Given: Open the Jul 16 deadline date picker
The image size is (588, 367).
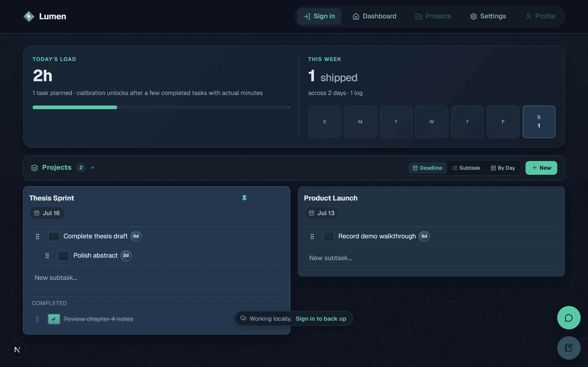Looking at the screenshot, I should tap(47, 213).
